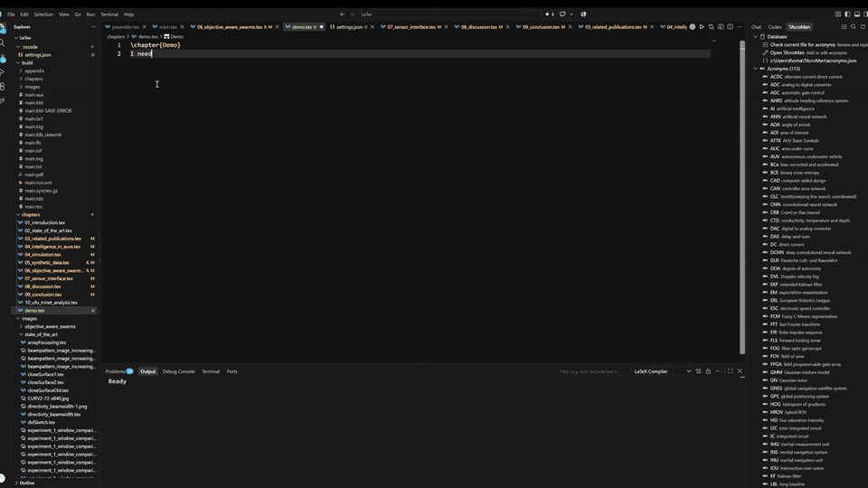
Task: Click the search icon in TAcroMan panel
Action: (x=853, y=26)
